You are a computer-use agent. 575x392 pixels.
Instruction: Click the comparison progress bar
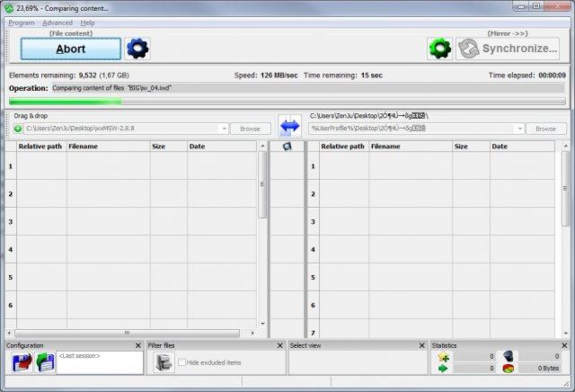[x=287, y=101]
